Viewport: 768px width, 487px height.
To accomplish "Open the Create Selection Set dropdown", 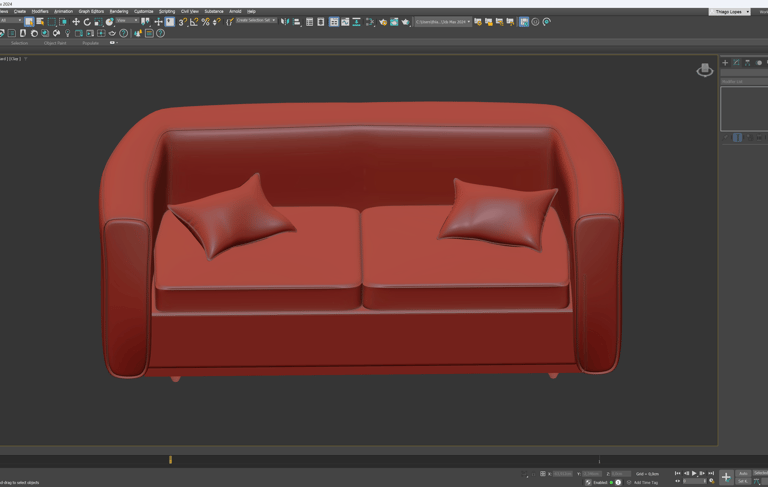I will (256, 21).
